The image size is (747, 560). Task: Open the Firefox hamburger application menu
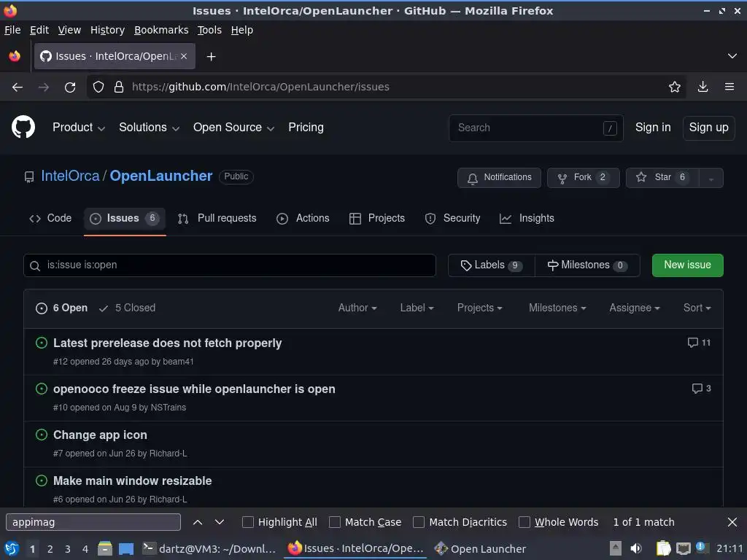pyautogui.click(x=729, y=87)
